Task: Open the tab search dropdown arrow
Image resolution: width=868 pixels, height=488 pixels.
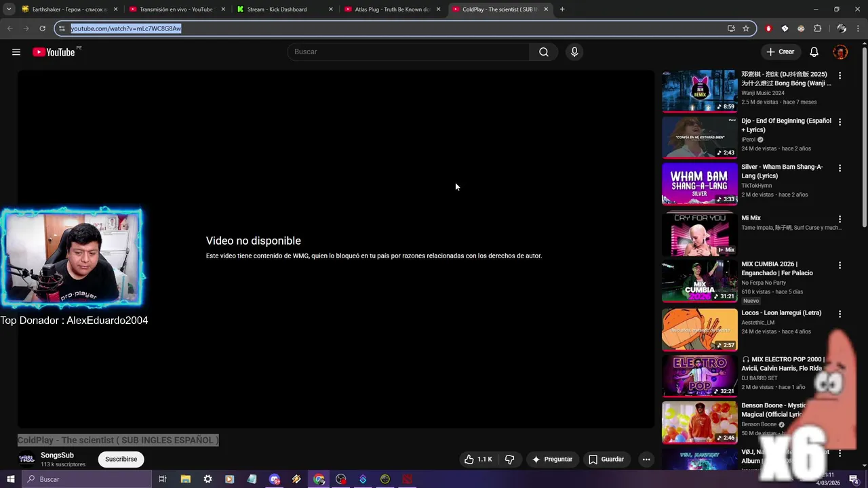Action: tap(9, 9)
